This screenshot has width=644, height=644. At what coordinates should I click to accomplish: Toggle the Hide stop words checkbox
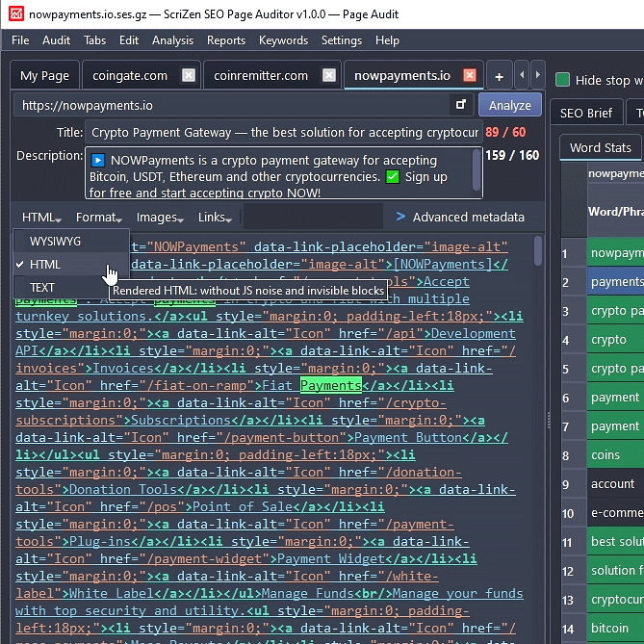[562, 80]
